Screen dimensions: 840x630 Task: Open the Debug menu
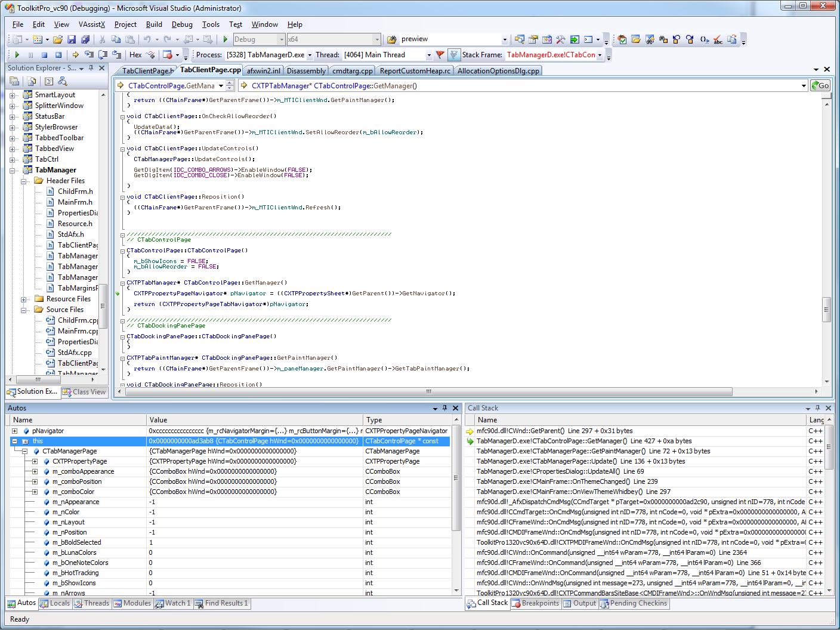click(182, 24)
